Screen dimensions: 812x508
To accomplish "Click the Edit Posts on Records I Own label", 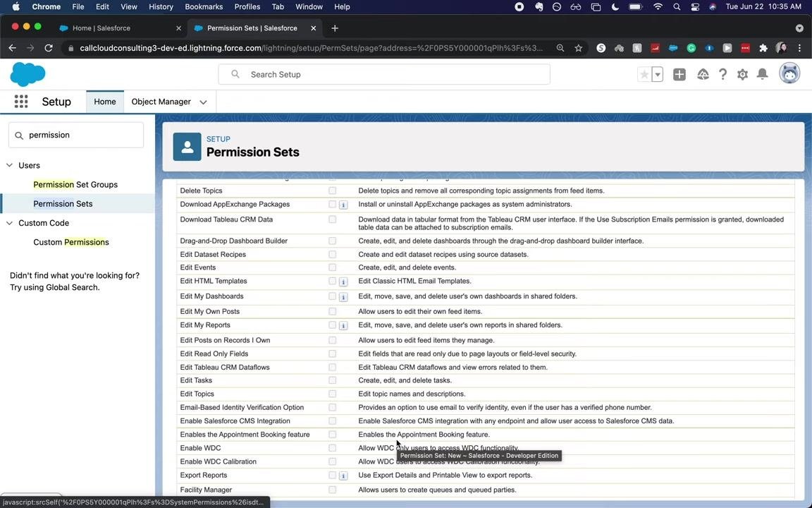I will point(226,340).
